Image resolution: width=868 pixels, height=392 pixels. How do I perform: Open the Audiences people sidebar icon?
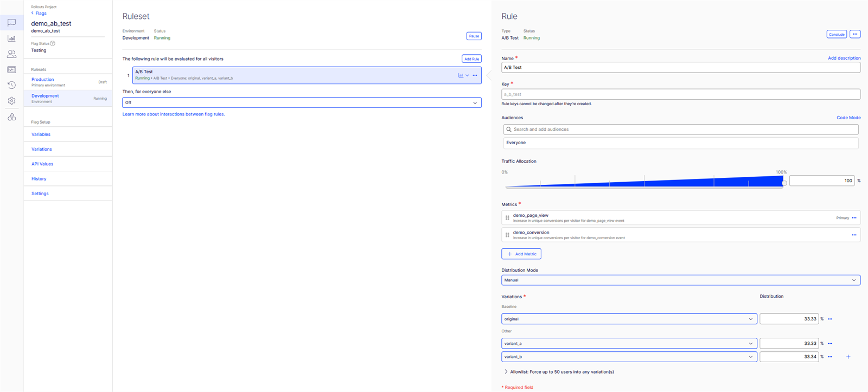pyautogui.click(x=11, y=54)
